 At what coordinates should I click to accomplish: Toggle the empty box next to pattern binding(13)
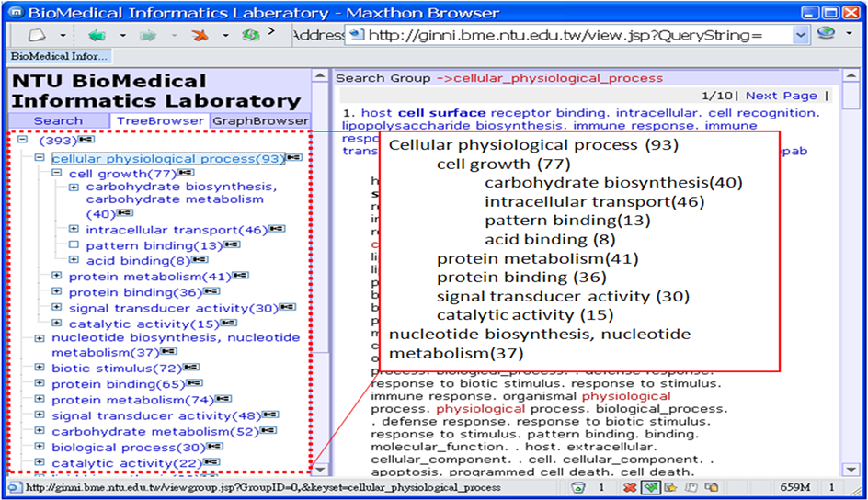click(74, 244)
